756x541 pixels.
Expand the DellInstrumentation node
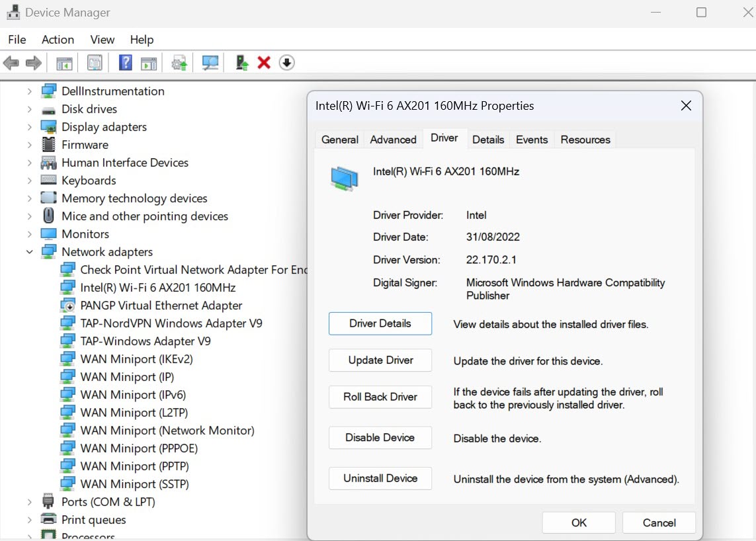click(x=29, y=91)
